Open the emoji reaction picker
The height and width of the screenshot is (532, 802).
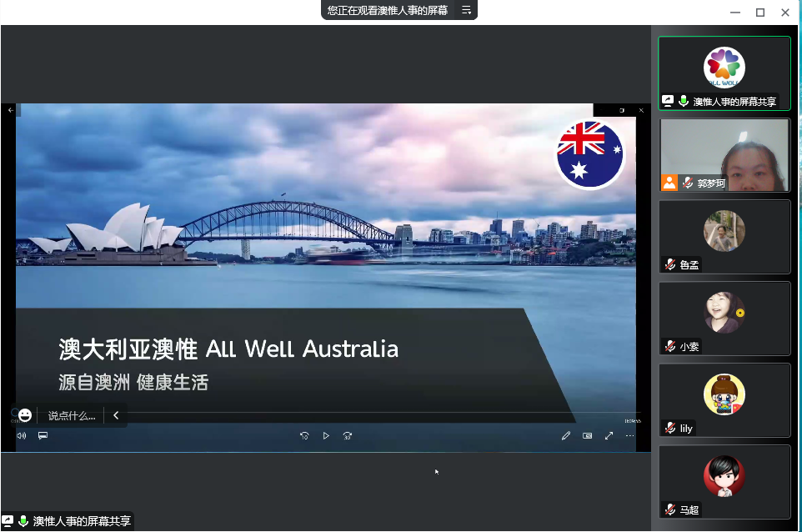coord(25,415)
